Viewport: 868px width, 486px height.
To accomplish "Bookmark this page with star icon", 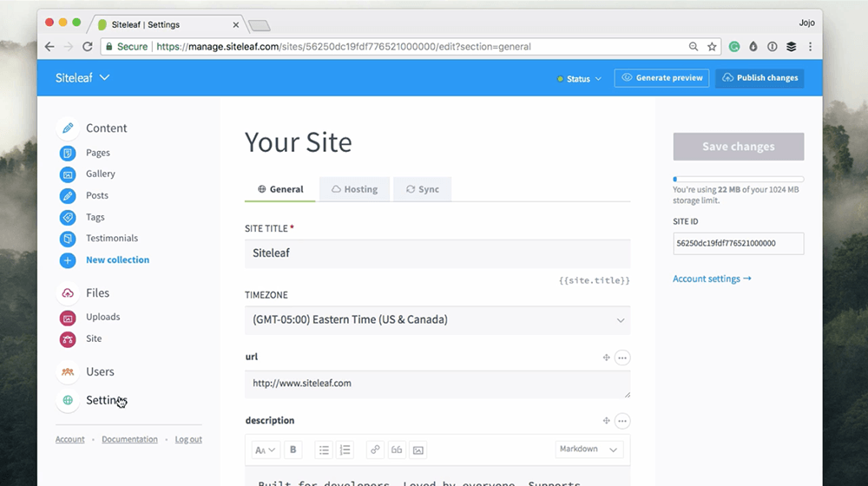I will pos(712,47).
